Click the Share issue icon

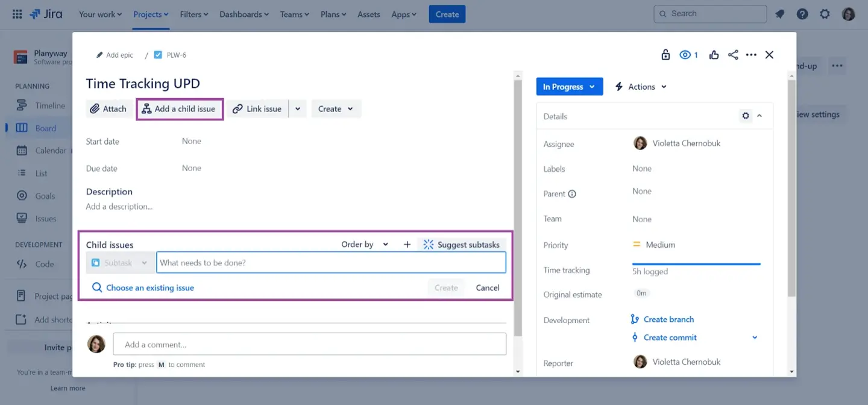(x=733, y=54)
